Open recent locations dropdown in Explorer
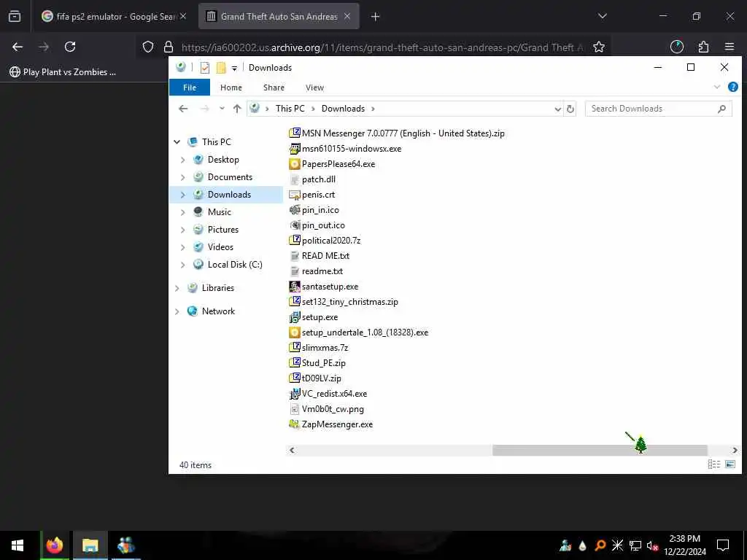This screenshot has height=560, width=747. coord(222,109)
